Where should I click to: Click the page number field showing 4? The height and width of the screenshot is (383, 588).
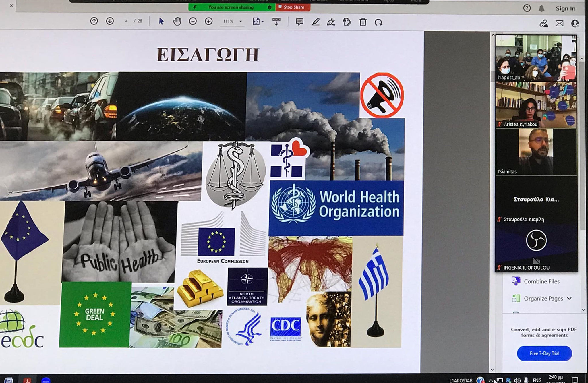[126, 21]
